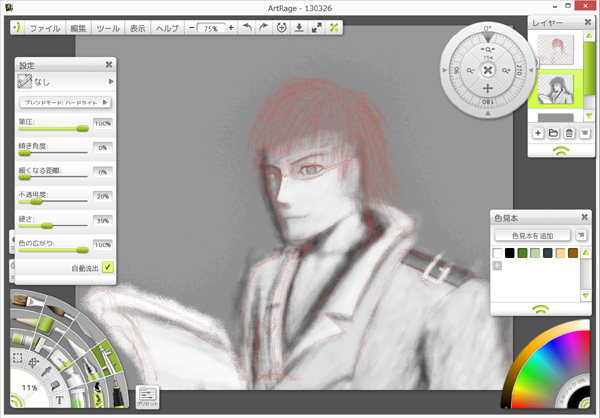
Task: Click the 不透明度 opacity slider
Action: [x=52, y=201]
